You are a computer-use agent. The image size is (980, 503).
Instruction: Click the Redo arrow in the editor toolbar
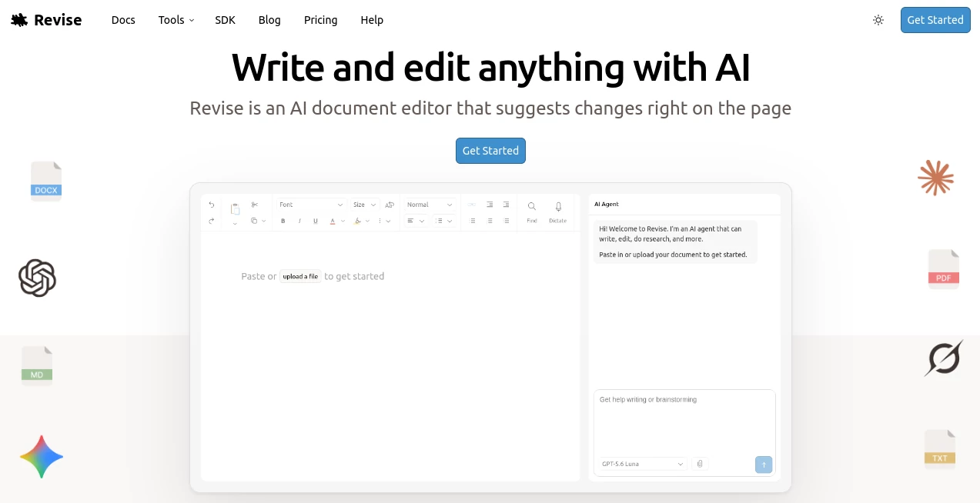click(212, 221)
